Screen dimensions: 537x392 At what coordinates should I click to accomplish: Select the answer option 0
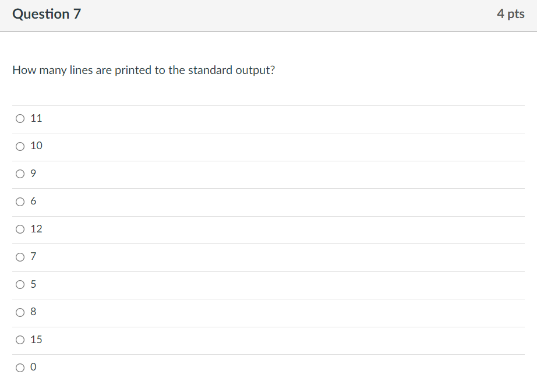[20, 368]
